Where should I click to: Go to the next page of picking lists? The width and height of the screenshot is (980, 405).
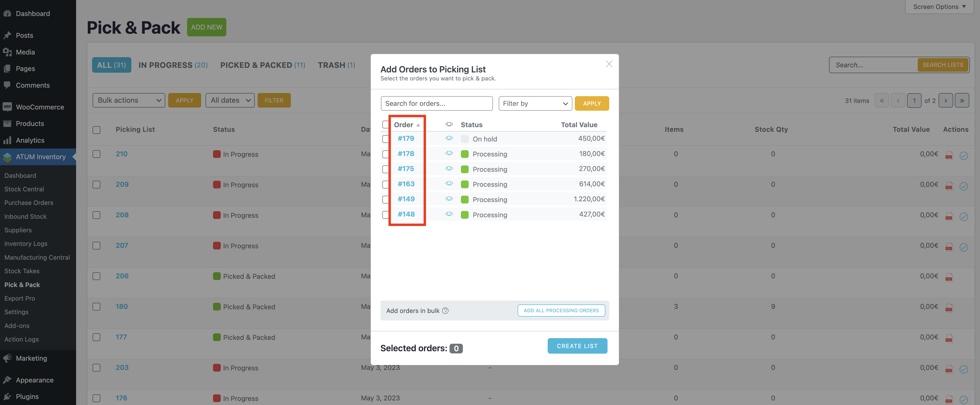pyautogui.click(x=945, y=100)
